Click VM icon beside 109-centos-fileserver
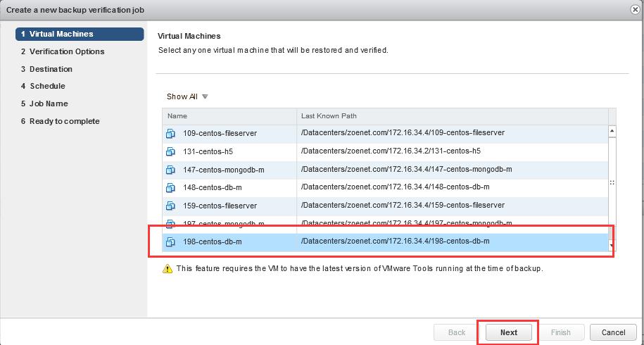 click(x=170, y=134)
